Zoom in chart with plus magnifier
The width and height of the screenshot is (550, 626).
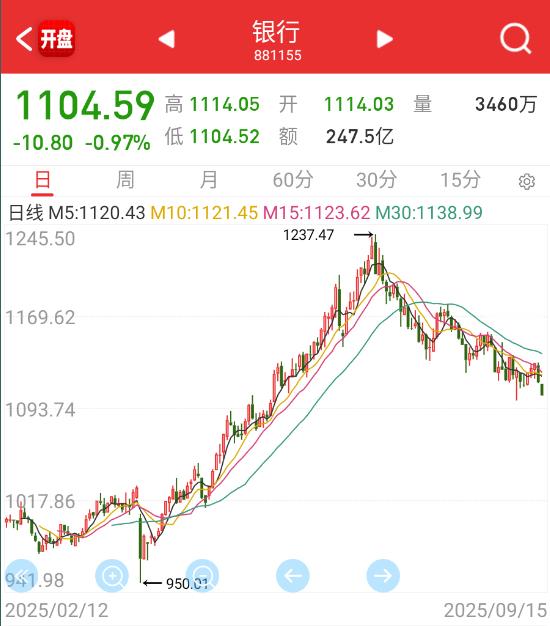point(112,575)
